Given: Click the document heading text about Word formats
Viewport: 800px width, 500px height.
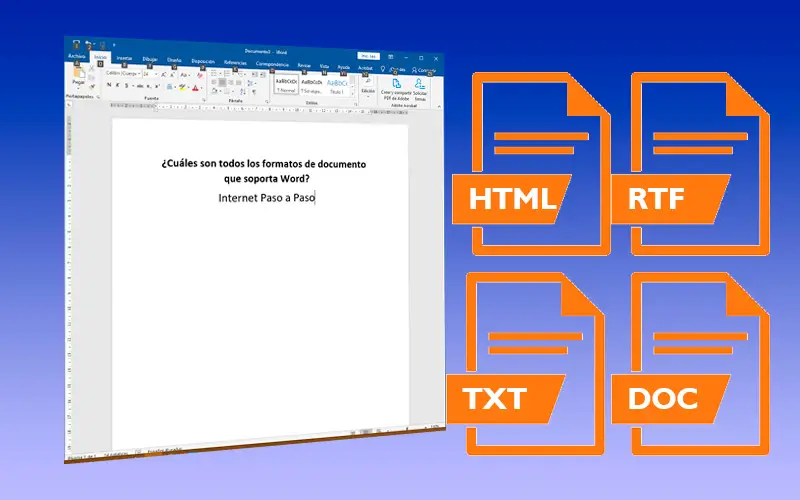Looking at the screenshot, I should tap(264, 171).
